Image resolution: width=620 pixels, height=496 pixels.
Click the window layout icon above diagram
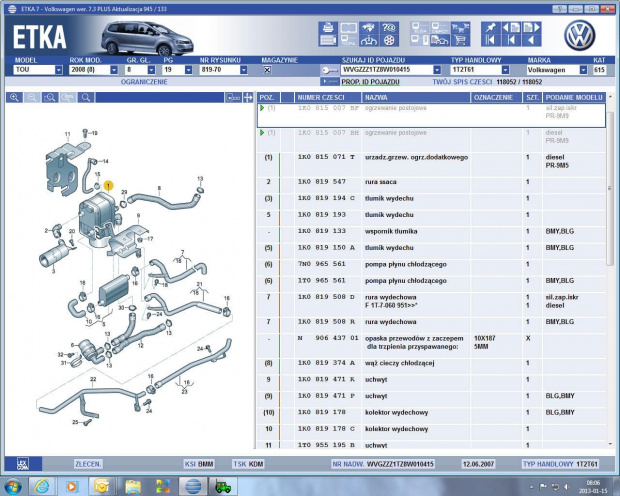[233, 97]
